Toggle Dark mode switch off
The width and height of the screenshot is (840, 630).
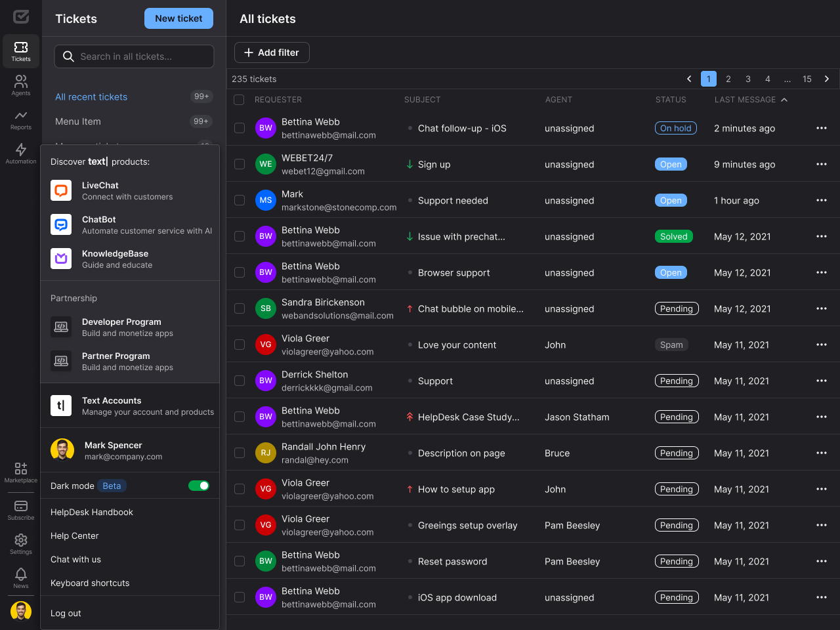[199, 486]
